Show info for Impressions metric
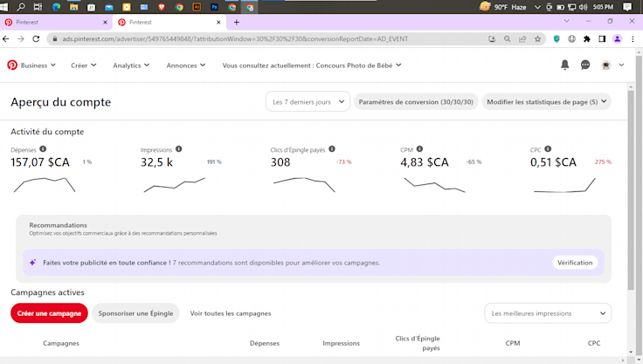This screenshot has height=364, width=643. [x=179, y=149]
